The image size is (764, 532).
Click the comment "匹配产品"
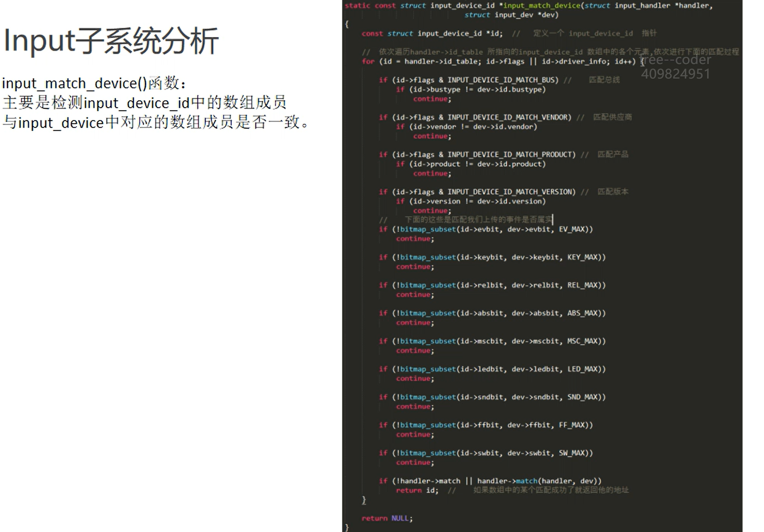[x=613, y=154]
